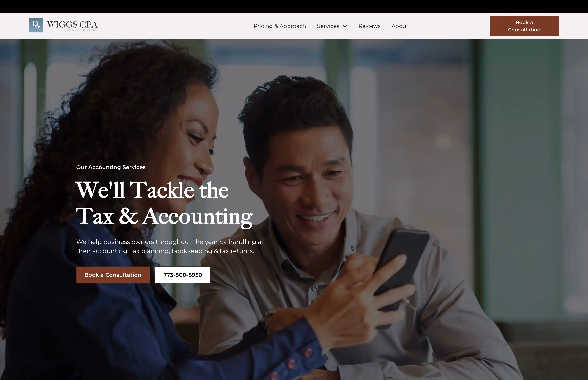Click header Book a Consultation button
The width and height of the screenshot is (588, 380).
[x=524, y=26]
